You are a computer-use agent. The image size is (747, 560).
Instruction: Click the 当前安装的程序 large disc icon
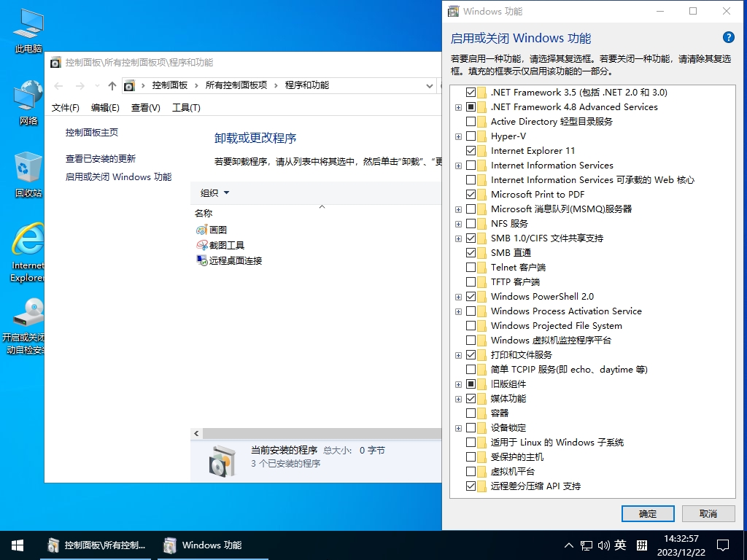click(222, 460)
